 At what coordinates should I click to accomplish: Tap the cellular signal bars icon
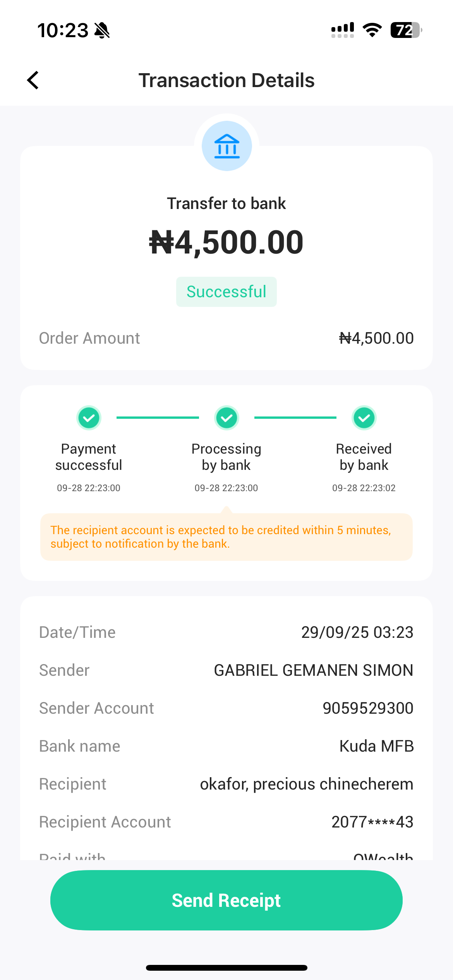pos(343,30)
